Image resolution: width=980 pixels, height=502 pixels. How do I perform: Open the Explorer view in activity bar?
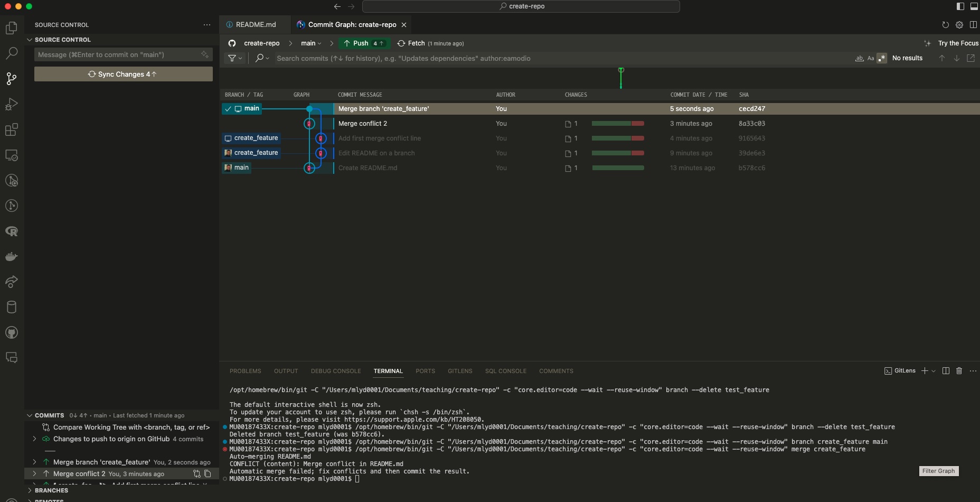point(11,28)
